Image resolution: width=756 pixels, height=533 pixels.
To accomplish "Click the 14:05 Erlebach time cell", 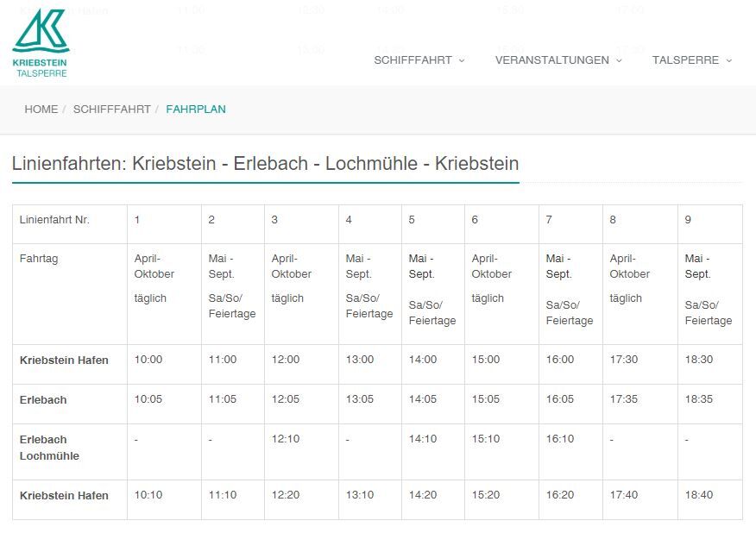I will click(x=423, y=400).
